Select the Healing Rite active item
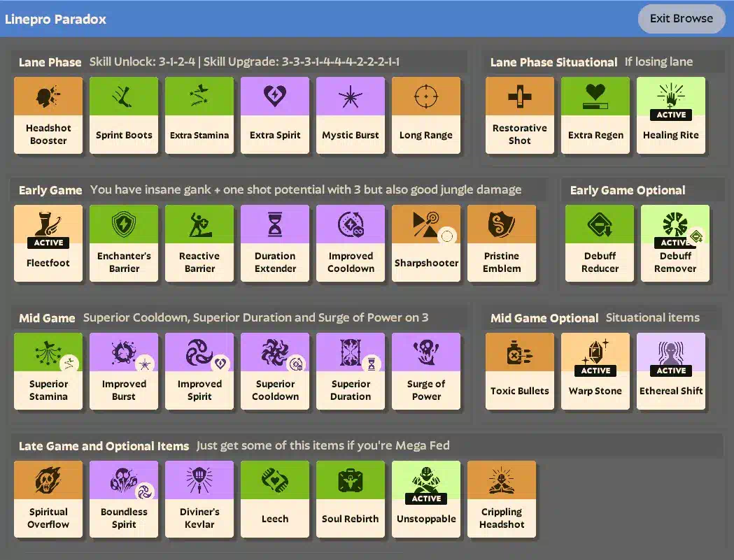This screenshot has width=734, height=560. [x=671, y=115]
